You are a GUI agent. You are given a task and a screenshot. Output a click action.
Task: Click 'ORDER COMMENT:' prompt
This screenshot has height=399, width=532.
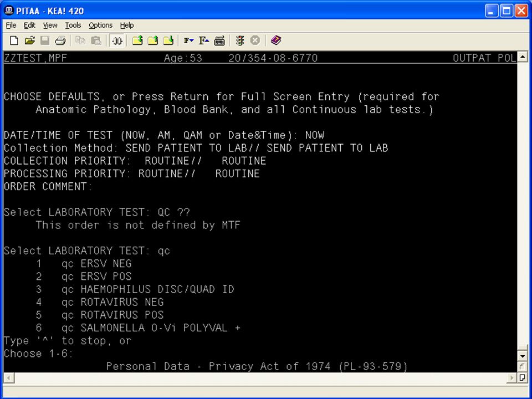[x=48, y=187]
